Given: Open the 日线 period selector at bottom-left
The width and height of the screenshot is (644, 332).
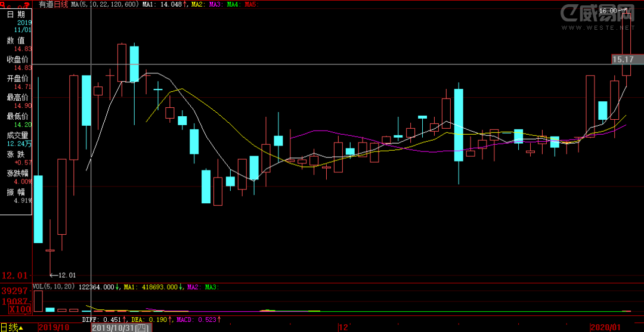Looking at the screenshot, I should click(x=12, y=327).
